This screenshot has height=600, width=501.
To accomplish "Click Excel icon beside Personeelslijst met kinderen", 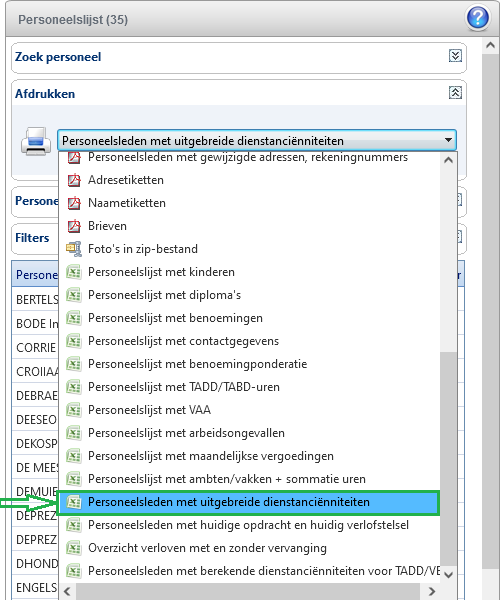I will [73, 272].
